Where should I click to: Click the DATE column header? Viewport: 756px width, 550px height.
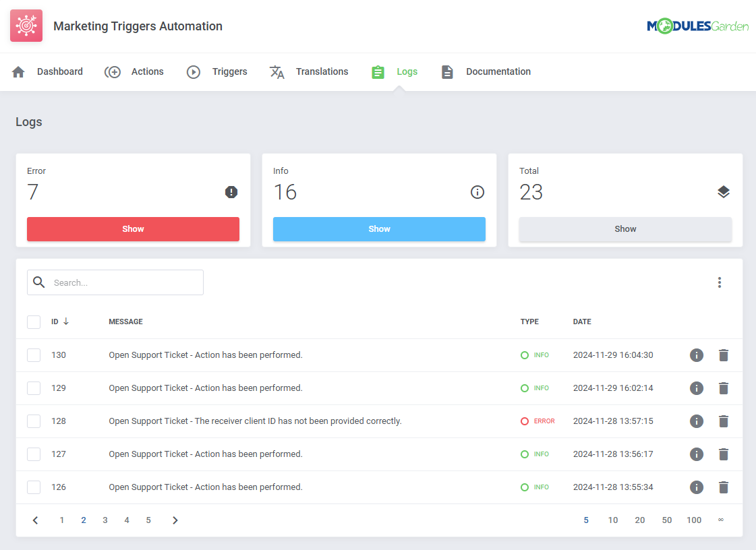582,322
